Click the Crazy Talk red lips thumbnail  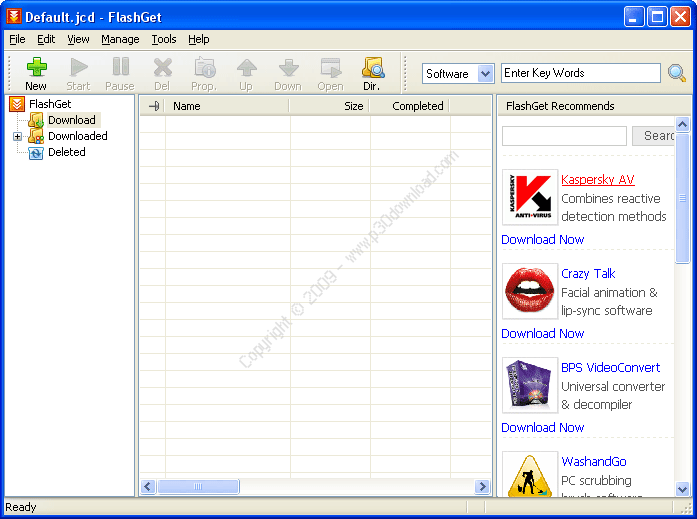pyautogui.click(x=530, y=291)
